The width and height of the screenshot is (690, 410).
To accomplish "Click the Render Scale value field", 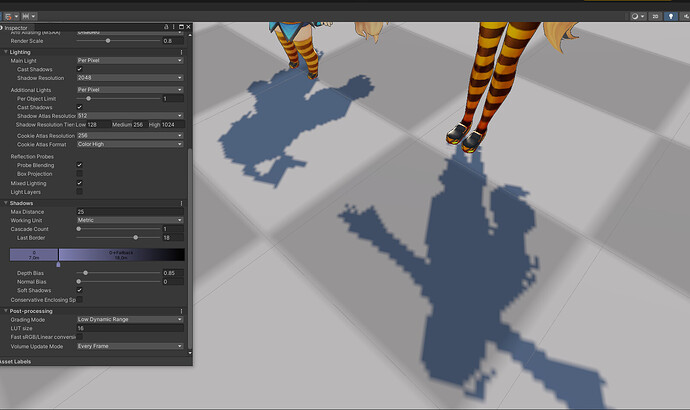I will click(173, 41).
